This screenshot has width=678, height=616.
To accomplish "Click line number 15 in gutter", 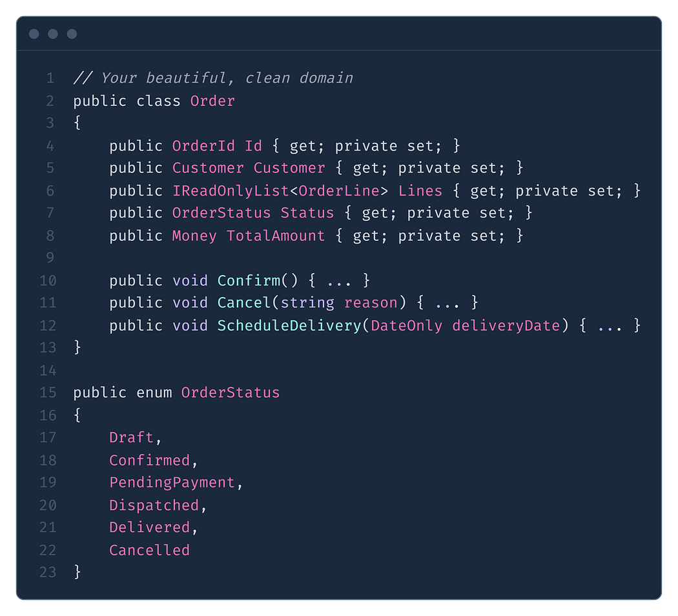I will coord(48,393).
